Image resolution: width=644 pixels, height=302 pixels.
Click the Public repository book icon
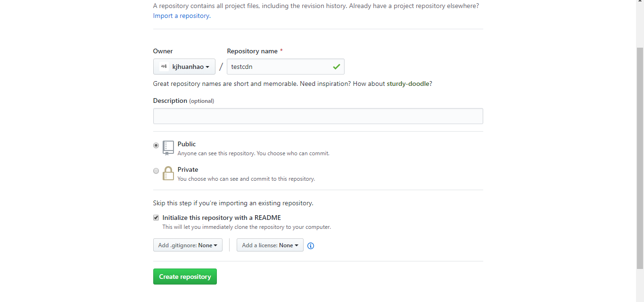168,148
